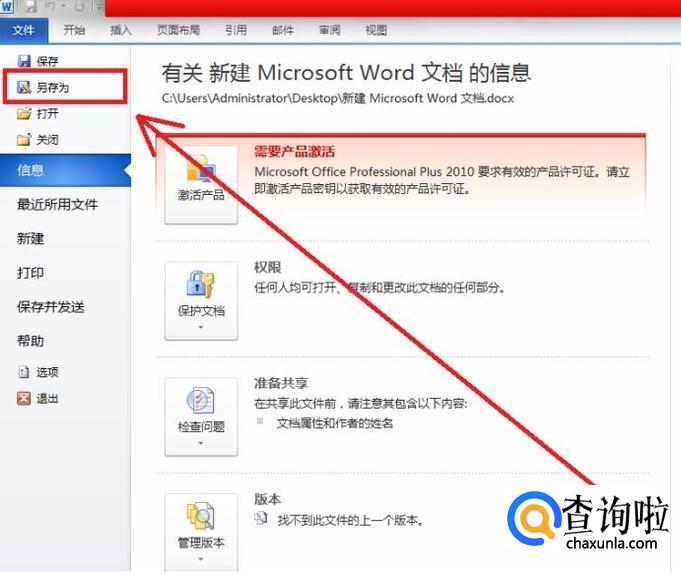Open the 审阅 (Review) tab
Screen dimensions: 681x574
click(329, 30)
